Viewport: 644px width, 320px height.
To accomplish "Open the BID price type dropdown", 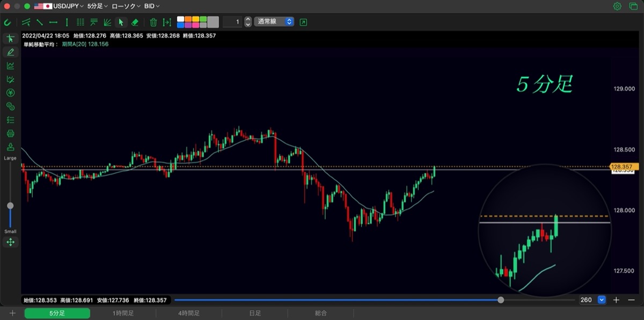I will [152, 6].
